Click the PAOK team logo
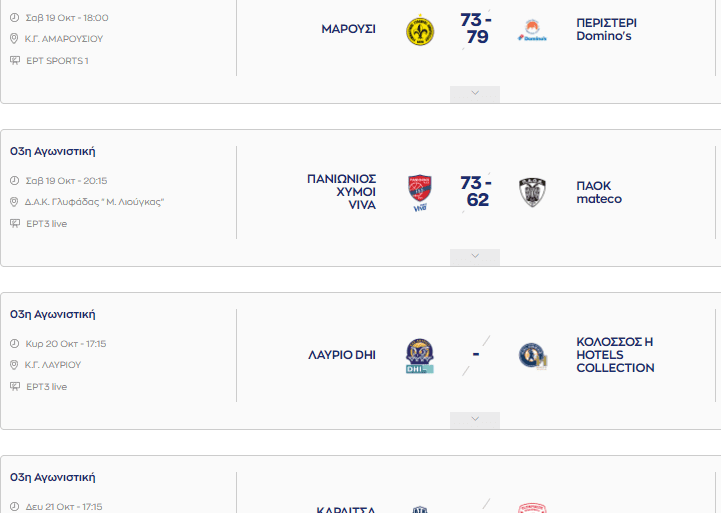The width and height of the screenshot is (721, 513). pyautogui.click(x=532, y=192)
